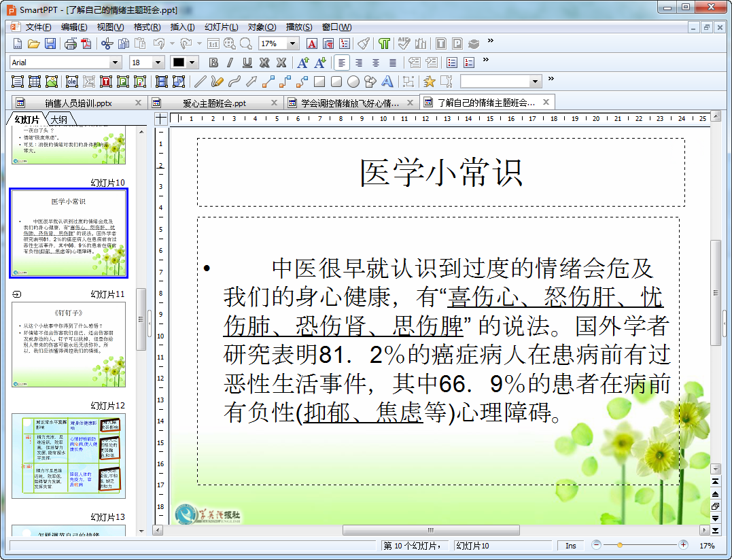Image resolution: width=732 pixels, height=560 pixels.
Task: Select the rounded rectangle shape tool
Action: tap(336, 82)
